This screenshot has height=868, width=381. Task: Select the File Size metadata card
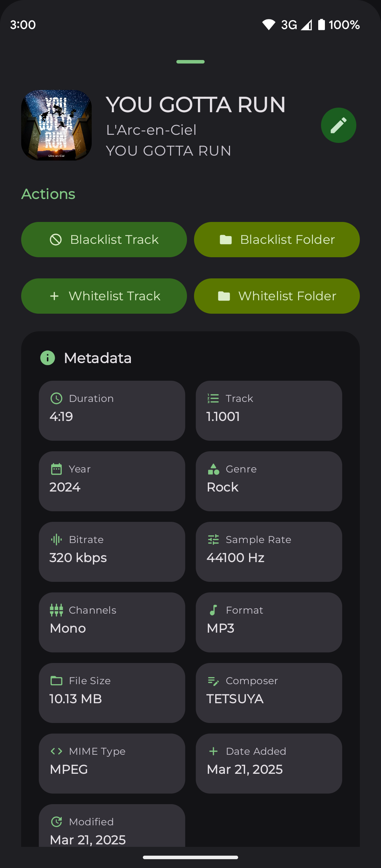[x=112, y=693]
